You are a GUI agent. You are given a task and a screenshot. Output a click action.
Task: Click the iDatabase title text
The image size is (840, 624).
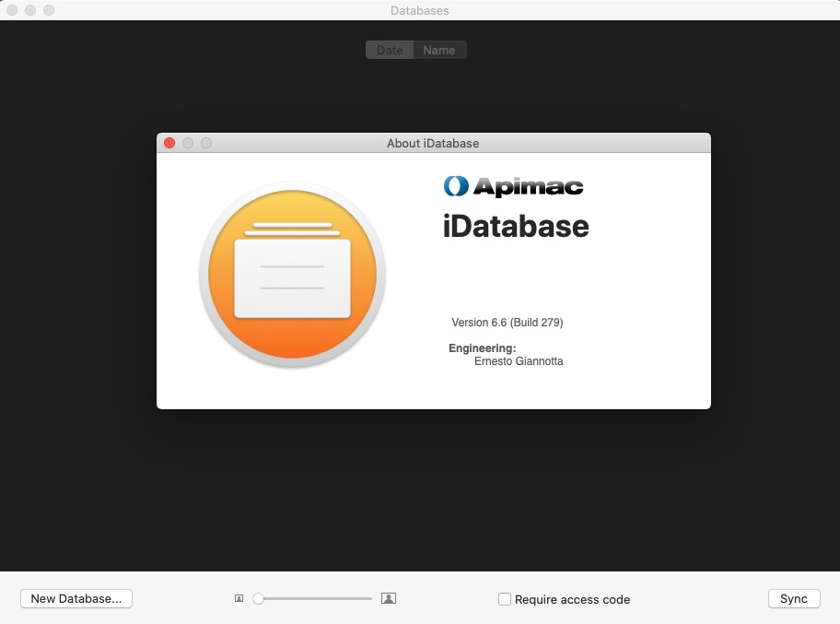tap(516, 226)
